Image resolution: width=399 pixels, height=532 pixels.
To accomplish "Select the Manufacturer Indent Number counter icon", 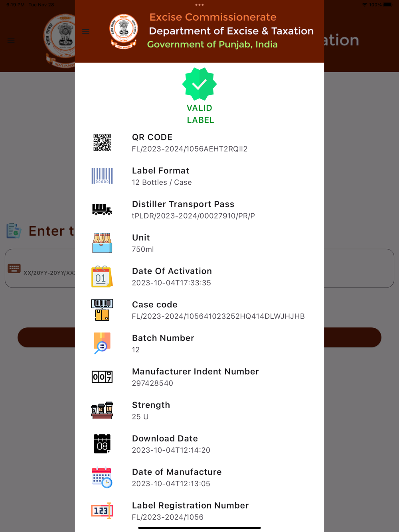I will (102, 377).
